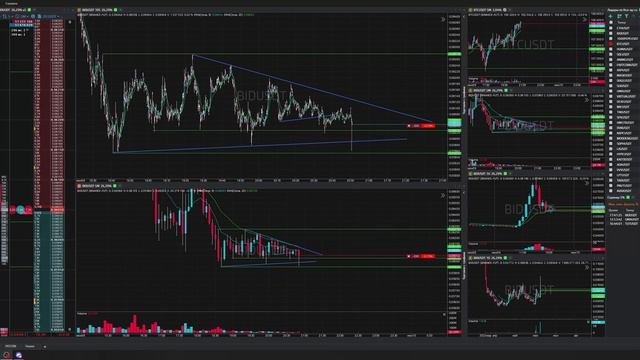
Task: Open watchlist filter funnel icon
Action: tap(627, 16)
